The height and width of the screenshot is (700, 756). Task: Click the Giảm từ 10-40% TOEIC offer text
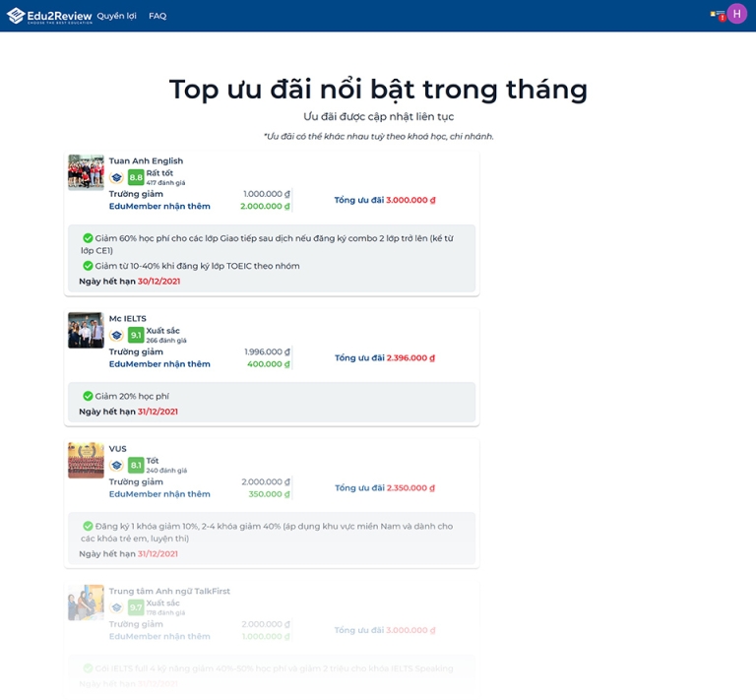coord(197,266)
